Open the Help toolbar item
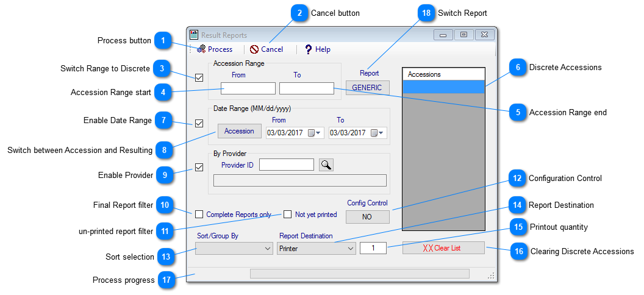Viewport: 644px width, 295px height. (x=317, y=49)
